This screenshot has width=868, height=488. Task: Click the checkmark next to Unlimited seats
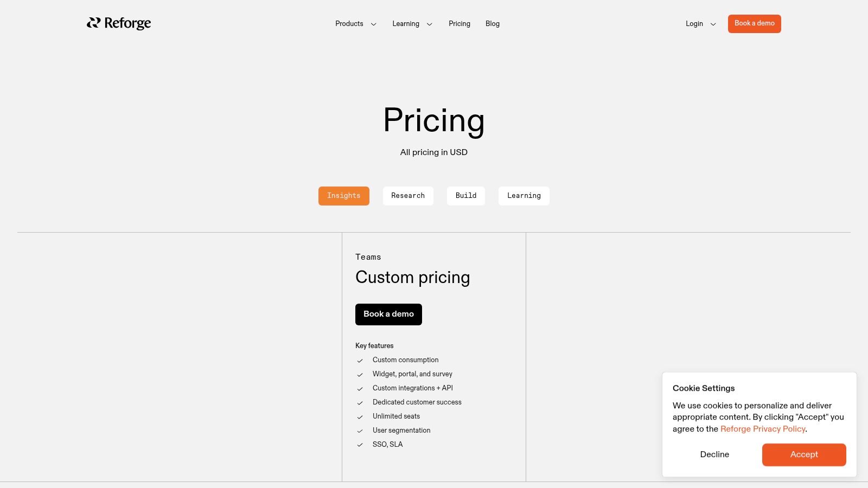coord(360,417)
